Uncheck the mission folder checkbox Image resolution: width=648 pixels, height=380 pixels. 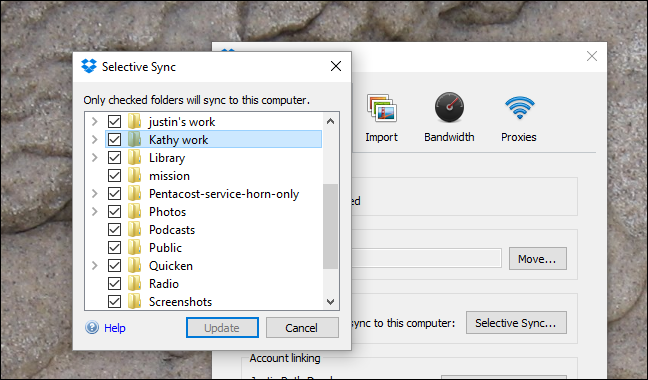[114, 176]
